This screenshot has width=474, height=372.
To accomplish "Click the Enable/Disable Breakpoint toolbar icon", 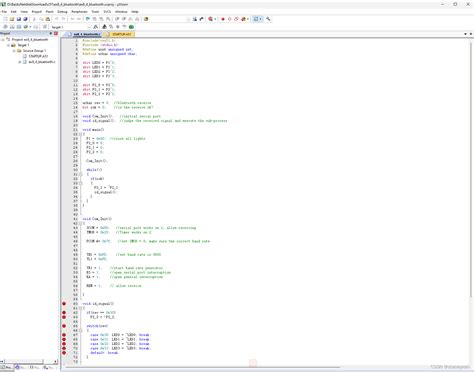I will pyautogui.click(x=230, y=19).
